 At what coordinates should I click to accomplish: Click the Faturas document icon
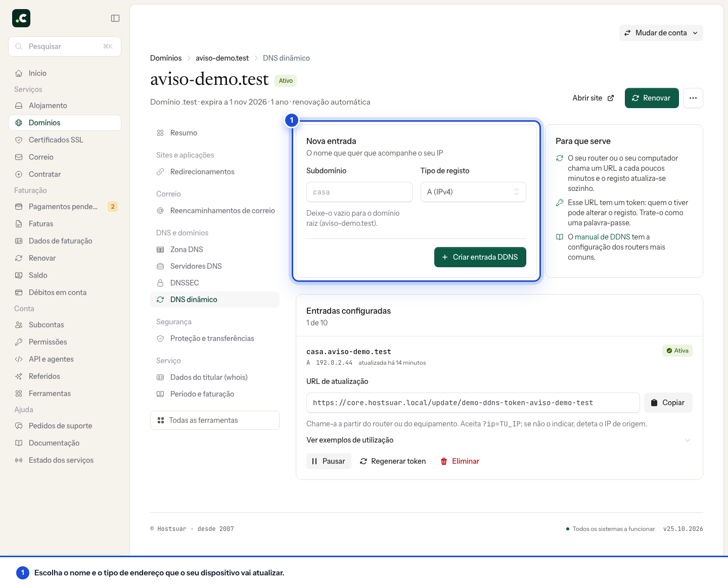[19, 224]
